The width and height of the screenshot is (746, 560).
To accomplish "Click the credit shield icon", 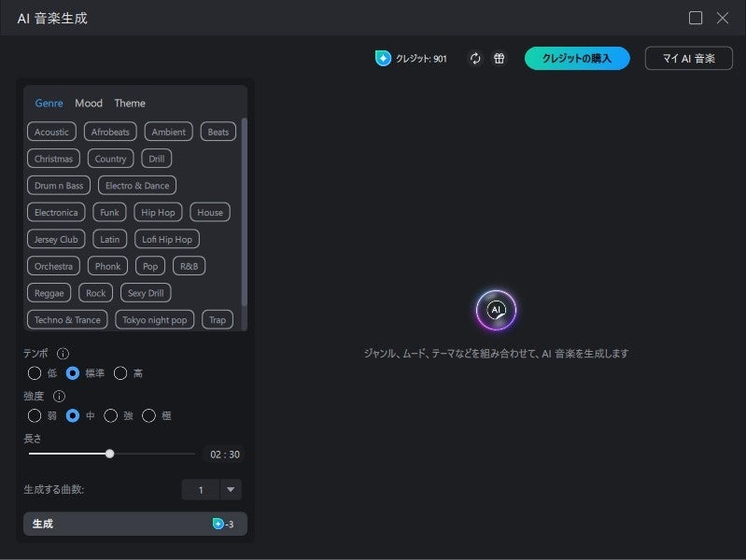I will [x=383, y=58].
